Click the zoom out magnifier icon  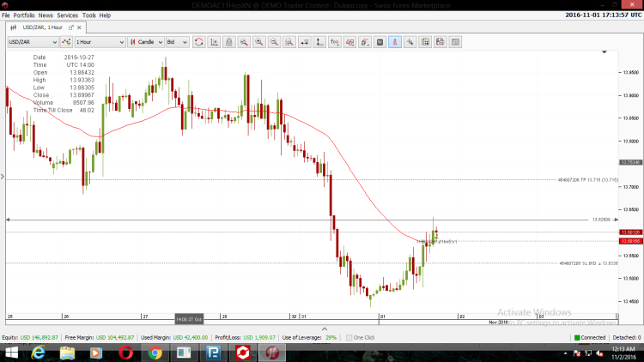275,42
